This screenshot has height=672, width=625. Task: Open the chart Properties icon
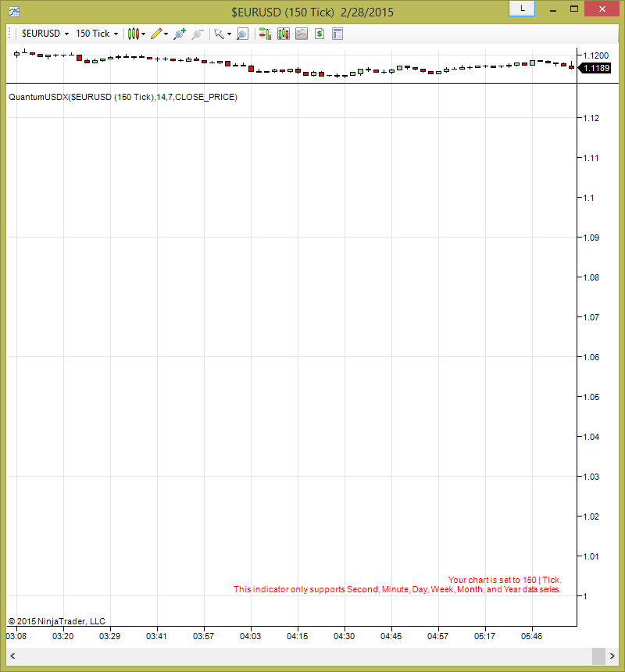pyautogui.click(x=337, y=34)
